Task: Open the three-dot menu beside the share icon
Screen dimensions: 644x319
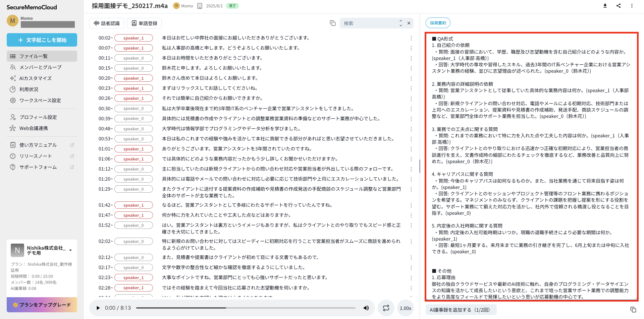Action: [632, 6]
